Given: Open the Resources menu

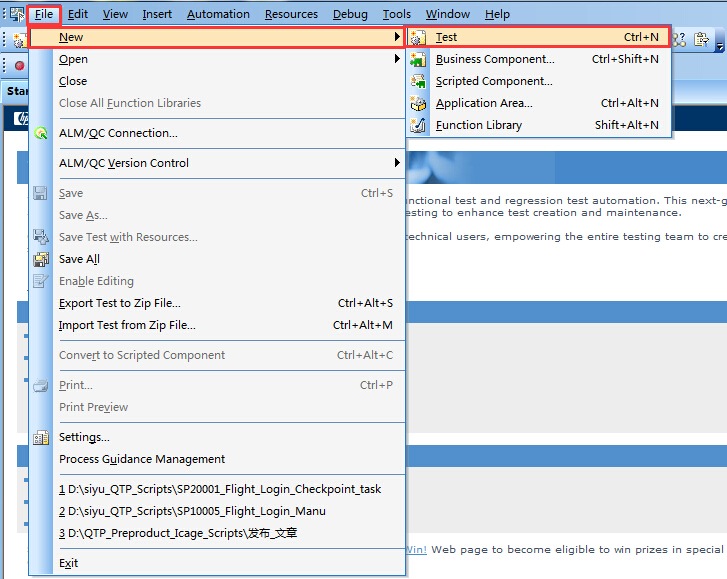Looking at the screenshot, I should click(291, 14).
